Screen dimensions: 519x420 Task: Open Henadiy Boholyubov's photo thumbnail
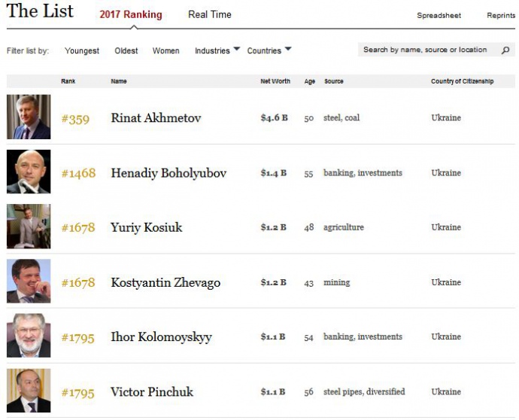click(x=29, y=172)
